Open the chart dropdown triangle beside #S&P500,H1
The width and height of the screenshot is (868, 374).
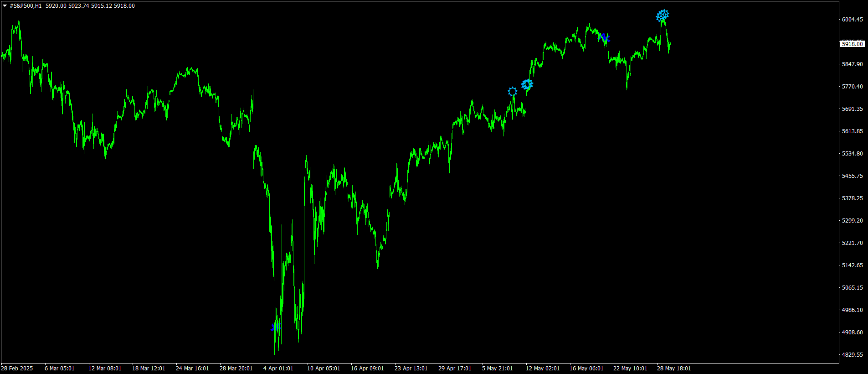[x=5, y=6]
